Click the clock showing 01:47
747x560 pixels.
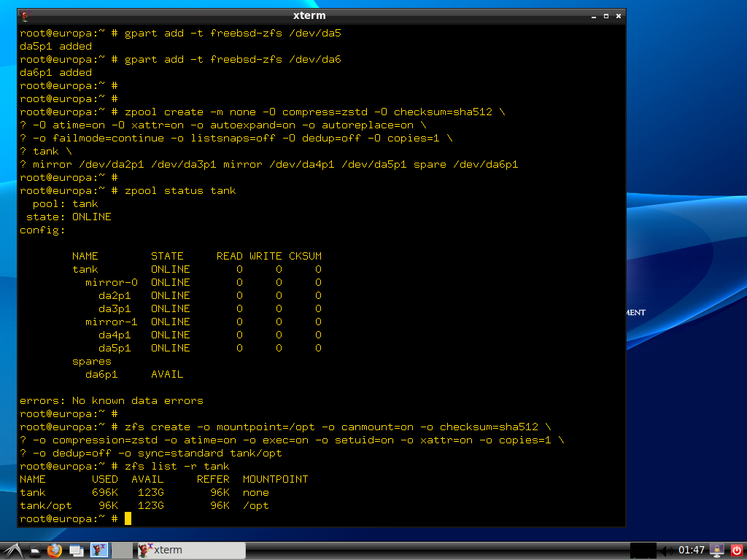692,551
